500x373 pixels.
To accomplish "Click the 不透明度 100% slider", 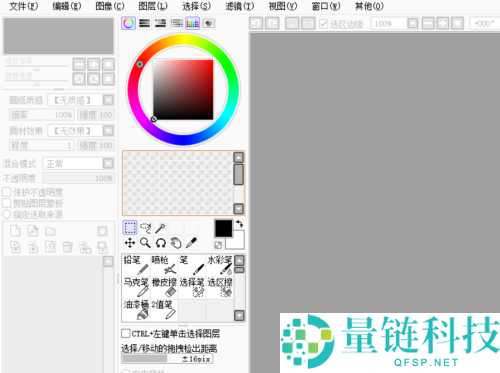I will (78, 178).
